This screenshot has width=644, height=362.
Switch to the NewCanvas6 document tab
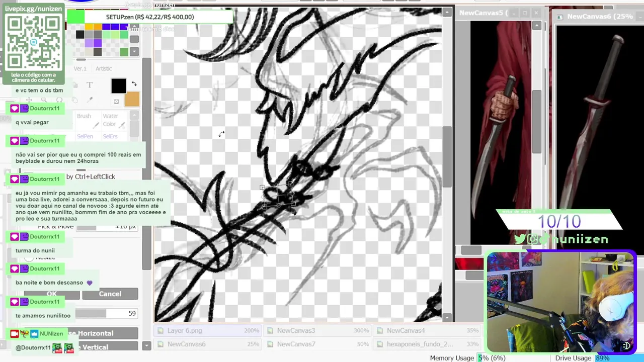point(208,344)
